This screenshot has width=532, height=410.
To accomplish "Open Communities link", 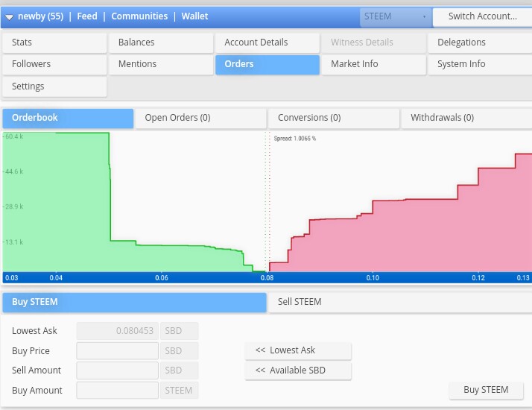I will pyautogui.click(x=139, y=16).
